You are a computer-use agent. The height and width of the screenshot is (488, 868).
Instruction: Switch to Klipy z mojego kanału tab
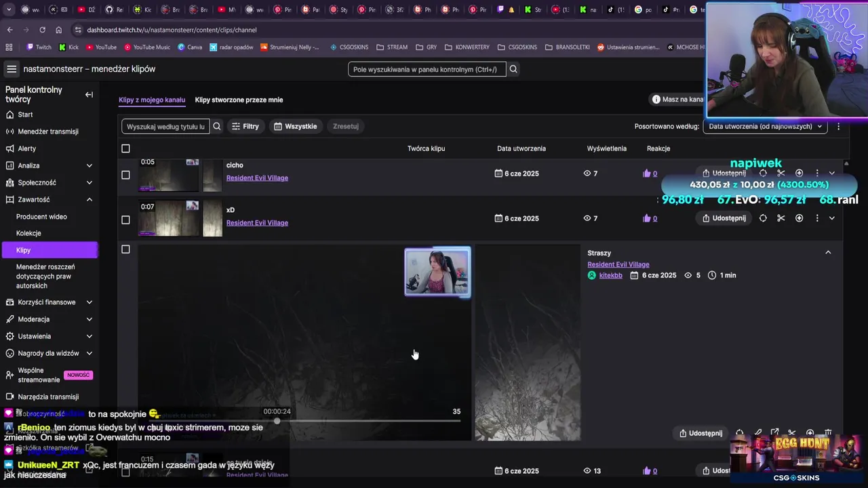pos(152,100)
